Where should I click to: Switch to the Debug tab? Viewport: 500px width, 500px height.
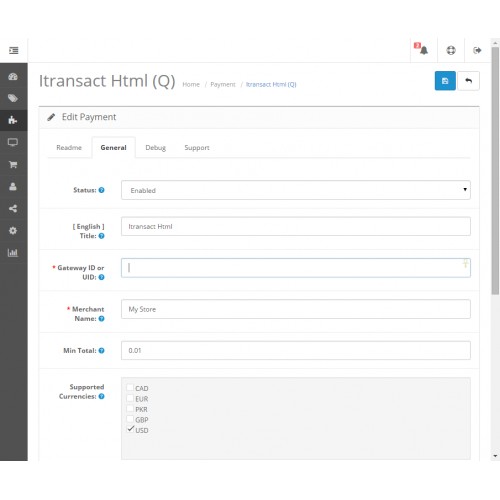click(x=155, y=147)
